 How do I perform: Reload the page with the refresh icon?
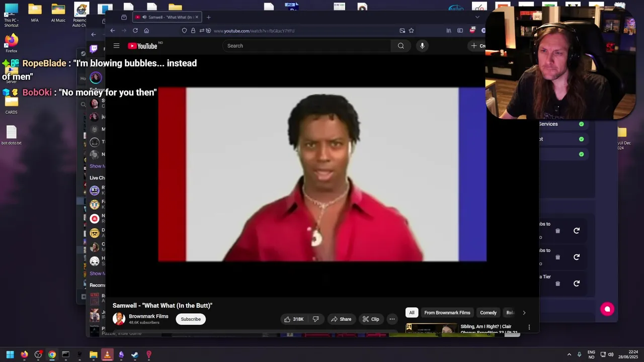(x=135, y=31)
